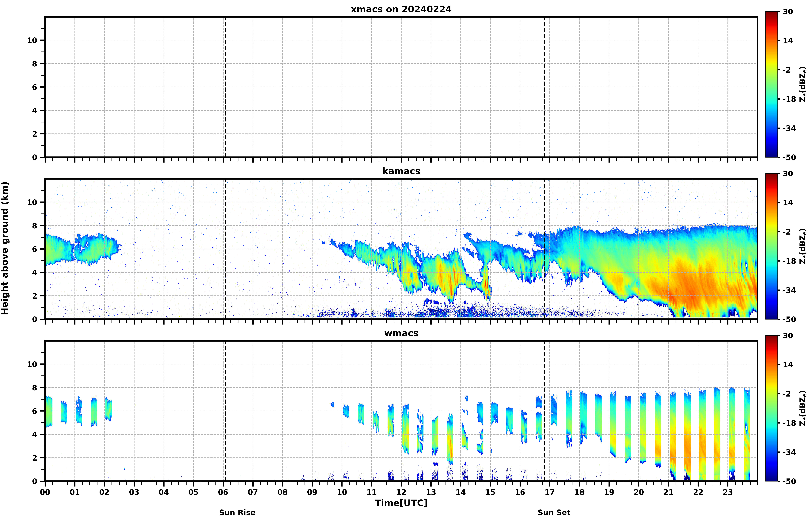The image size is (812, 522).
Task: Click the sunset dashed line in xmacs panel
Action: point(544,87)
